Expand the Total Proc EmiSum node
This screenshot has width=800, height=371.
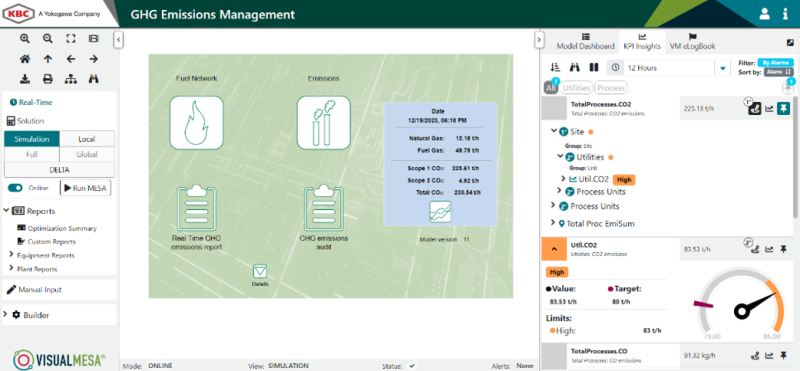553,222
